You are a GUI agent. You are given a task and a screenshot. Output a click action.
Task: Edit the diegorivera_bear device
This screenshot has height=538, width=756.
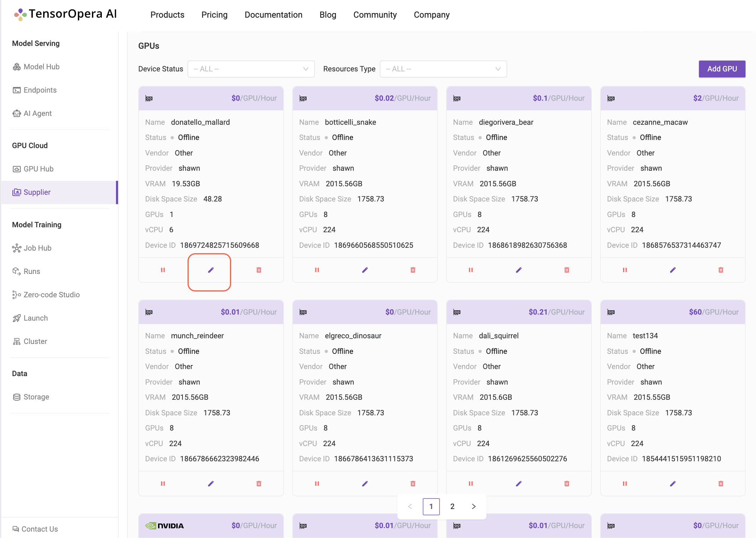pyautogui.click(x=519, y=270)
